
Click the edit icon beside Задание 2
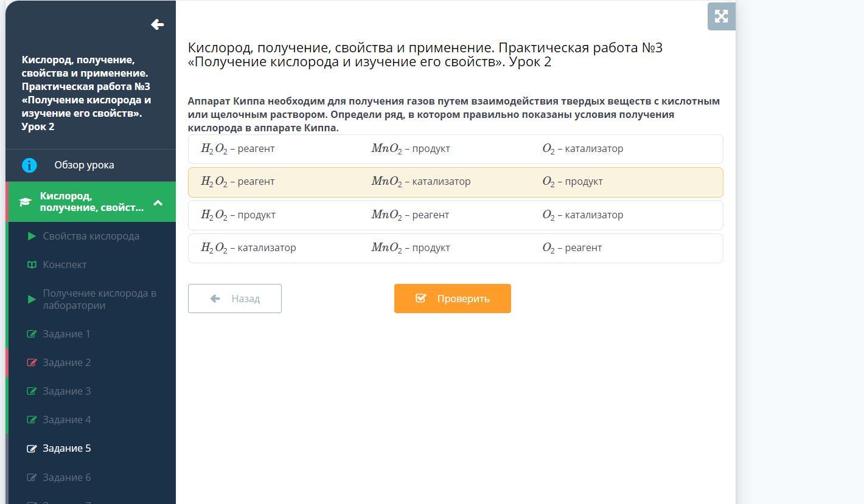click(32, 363)
